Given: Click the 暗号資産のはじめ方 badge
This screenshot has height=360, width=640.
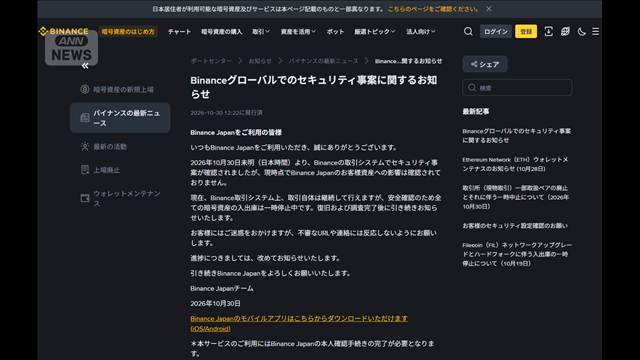Looking at the screenshot, I should point(128,31).
